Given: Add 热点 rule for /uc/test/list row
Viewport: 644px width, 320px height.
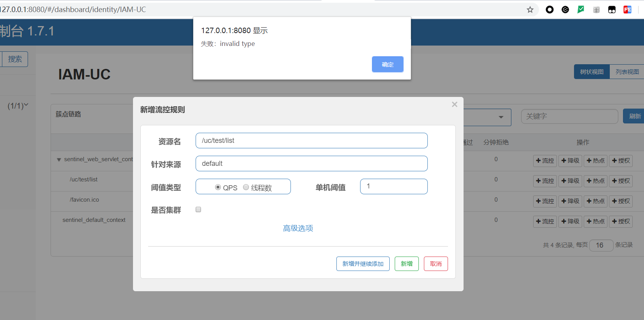Looking at the screenshot, I should click(595, 181).
